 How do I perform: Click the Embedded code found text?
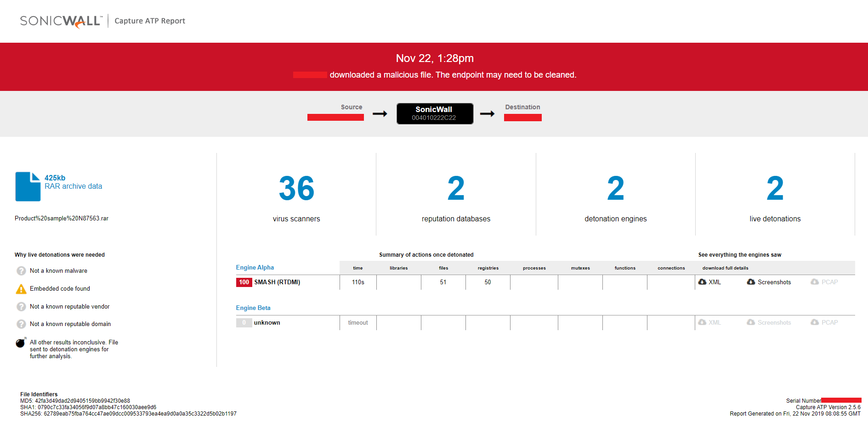click(60, 289)
